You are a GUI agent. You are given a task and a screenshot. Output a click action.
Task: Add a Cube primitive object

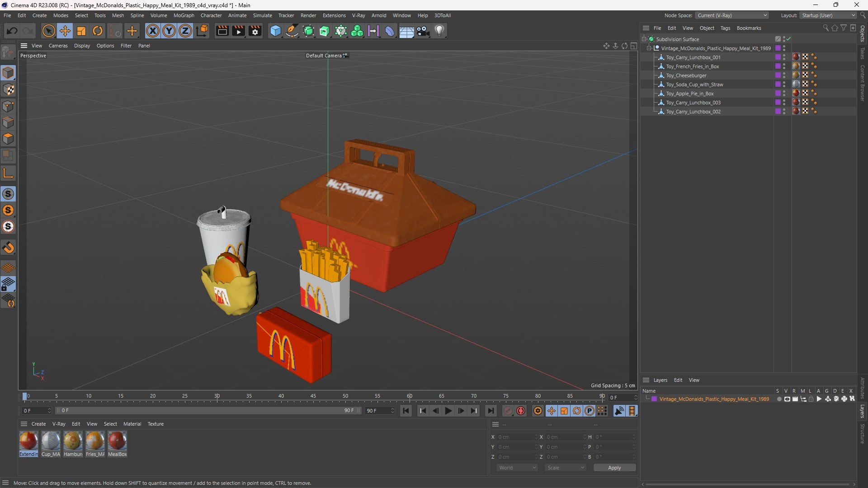(275, 31)
